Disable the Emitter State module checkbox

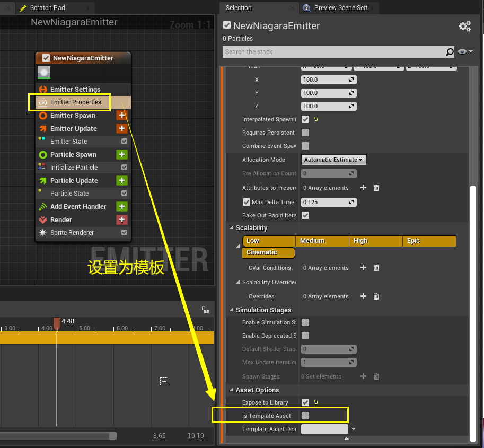(124, 141)
